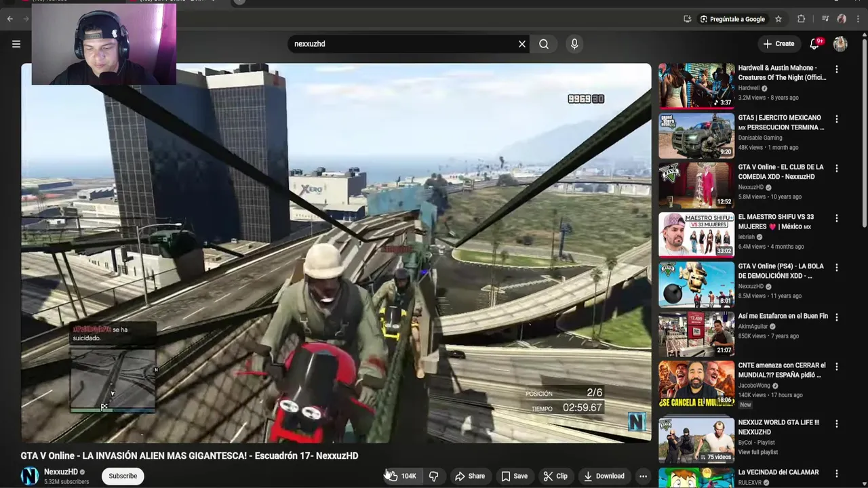Click the GTA V gameplay video player
The image size is (868, 488).
click(336, 253)
